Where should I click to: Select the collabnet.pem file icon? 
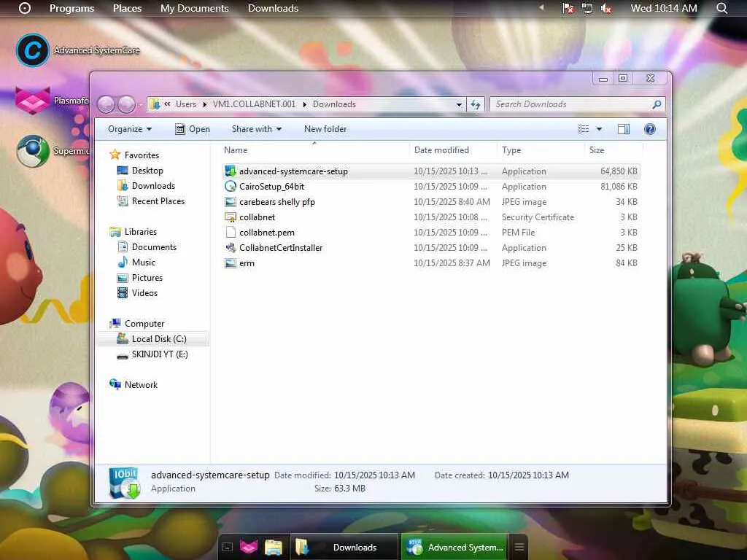(x=231, y=233)
